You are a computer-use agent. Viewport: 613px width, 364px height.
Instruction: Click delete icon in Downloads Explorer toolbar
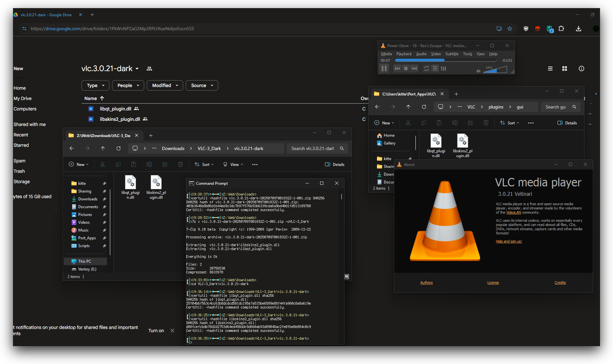coord(181,165)
